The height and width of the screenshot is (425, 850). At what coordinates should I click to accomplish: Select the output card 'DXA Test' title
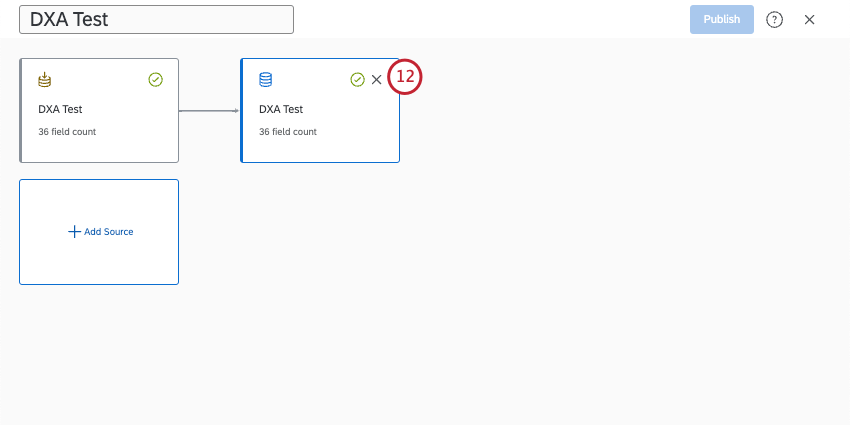[281, 109]
